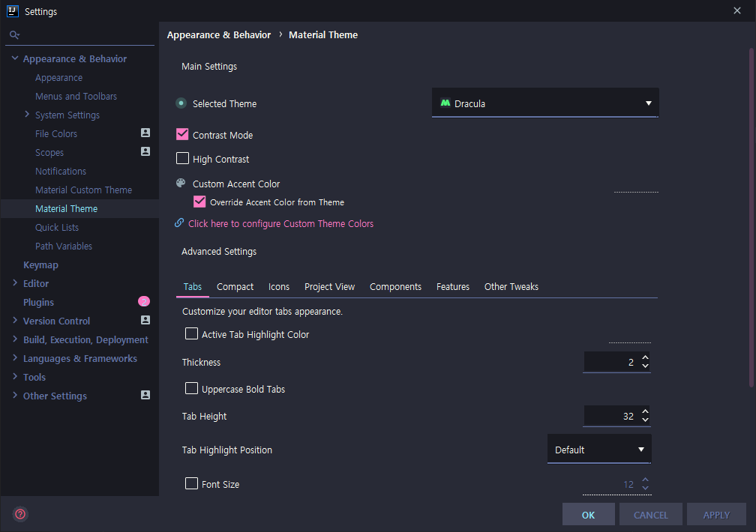Collapse the Appearance & Behavior tree node
This screenshot has height=532, width=756.
15,58
